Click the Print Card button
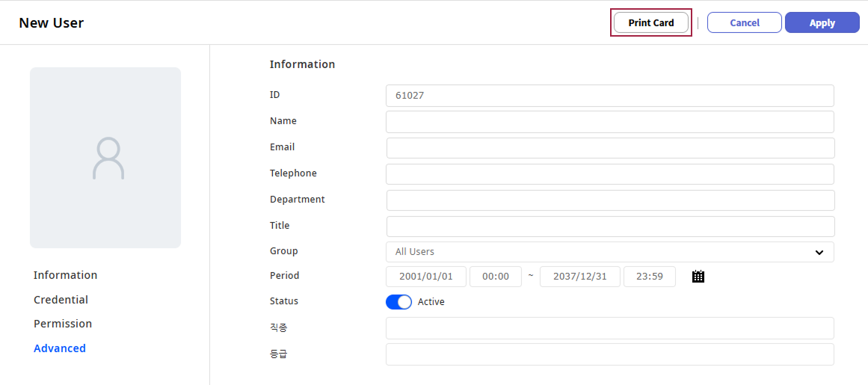Image resolution: width=868 pixels, height=385 pixels. 651,22
